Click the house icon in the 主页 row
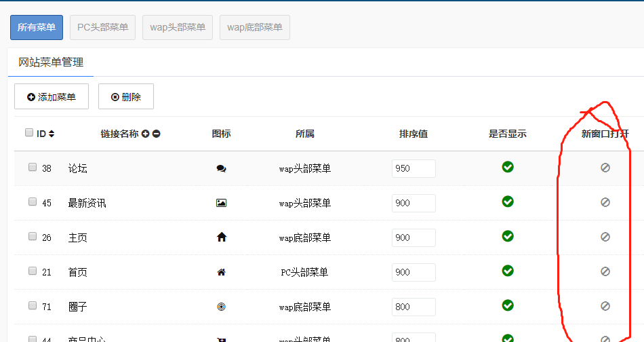The image size is (644, 342). pyautogui.click(x=221, y=237)
